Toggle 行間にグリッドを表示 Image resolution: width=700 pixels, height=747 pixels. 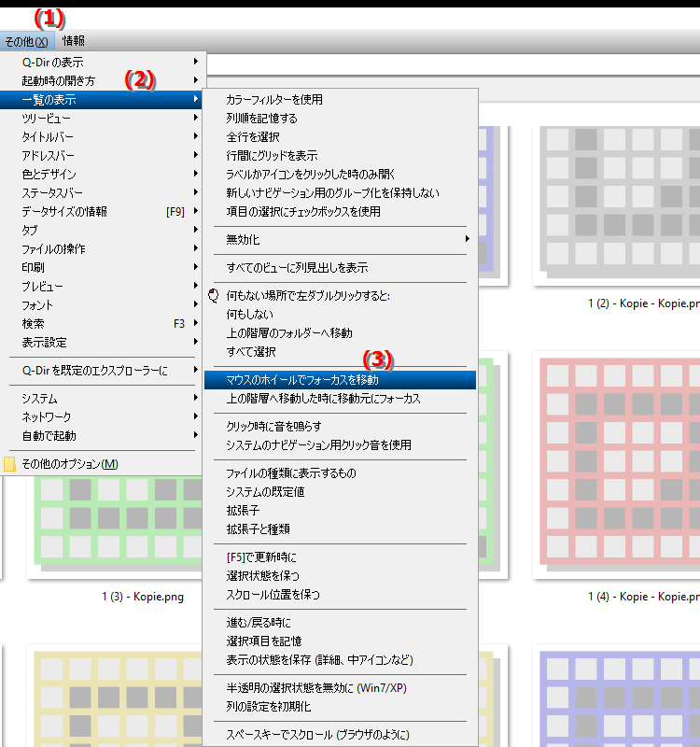[340, 155]
